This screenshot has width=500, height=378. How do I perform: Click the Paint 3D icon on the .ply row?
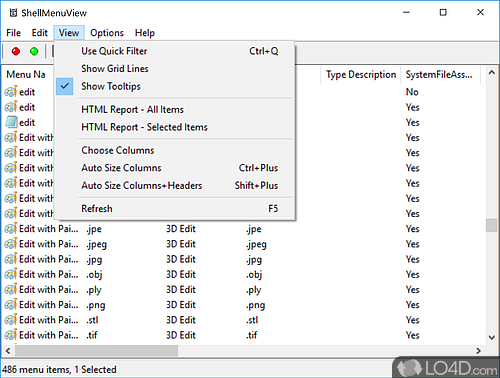tap(11, 290)
